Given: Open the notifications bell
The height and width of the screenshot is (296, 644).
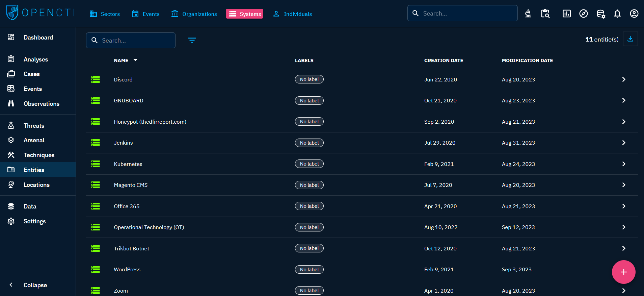Looking at the screenshot, I should click(617, 14).
